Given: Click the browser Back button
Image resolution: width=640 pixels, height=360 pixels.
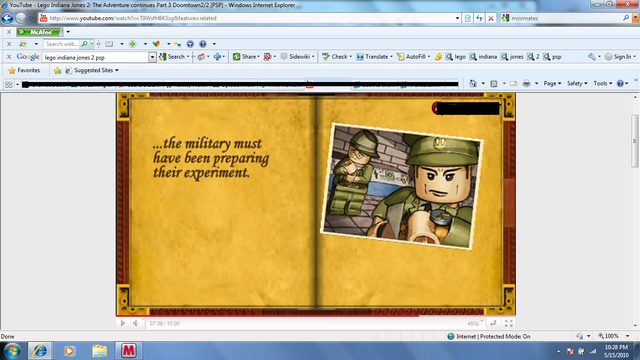Looking at the screenshot, I should pyautogui.click(x=7, y=18).
